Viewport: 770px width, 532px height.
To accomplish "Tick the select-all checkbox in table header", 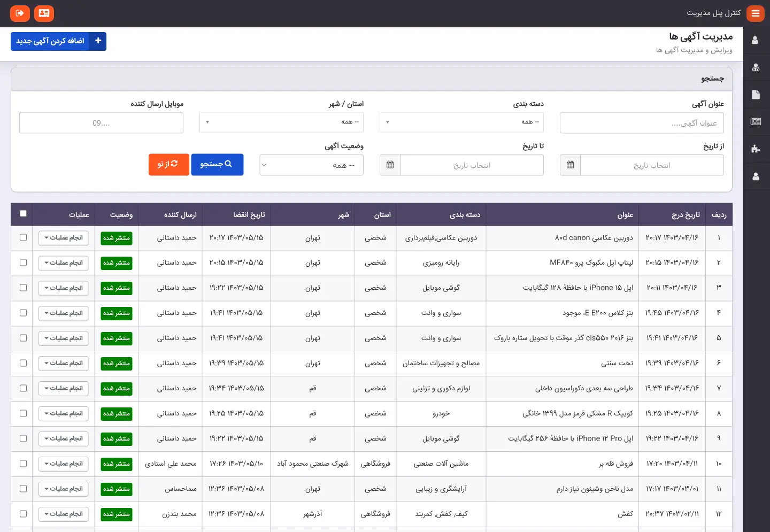I will 23,213.
